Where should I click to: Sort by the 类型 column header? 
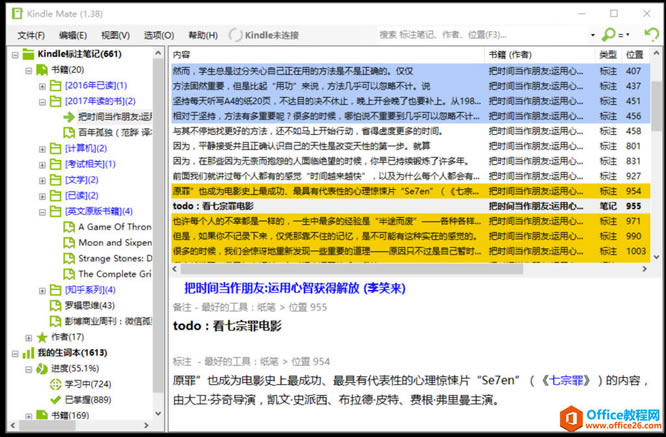coord(608,55)
